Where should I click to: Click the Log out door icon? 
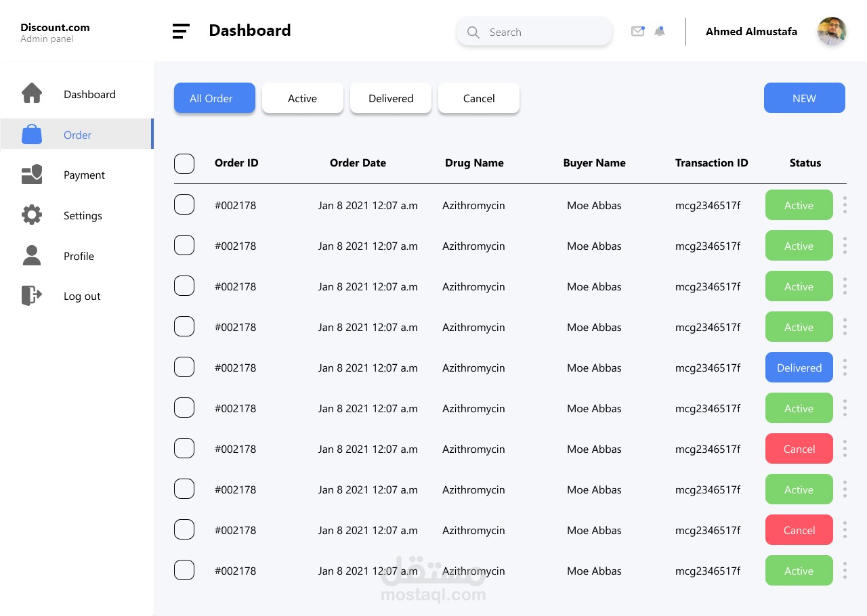[32, 296]
